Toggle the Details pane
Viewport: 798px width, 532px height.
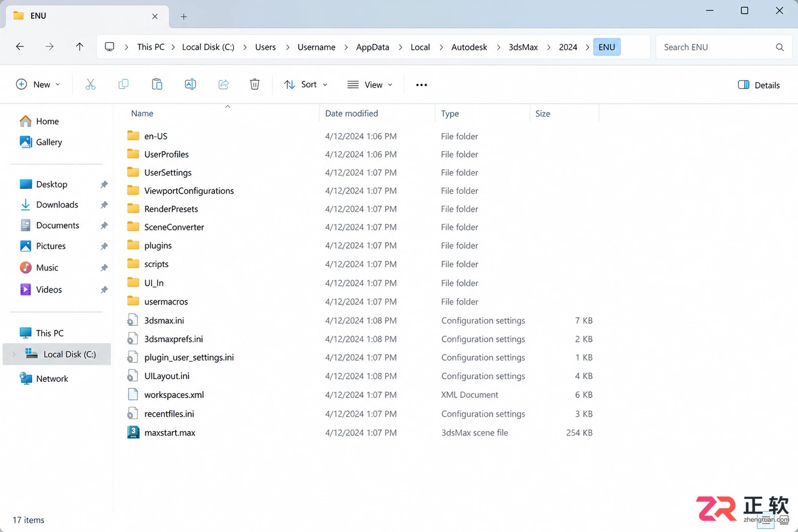759,85
